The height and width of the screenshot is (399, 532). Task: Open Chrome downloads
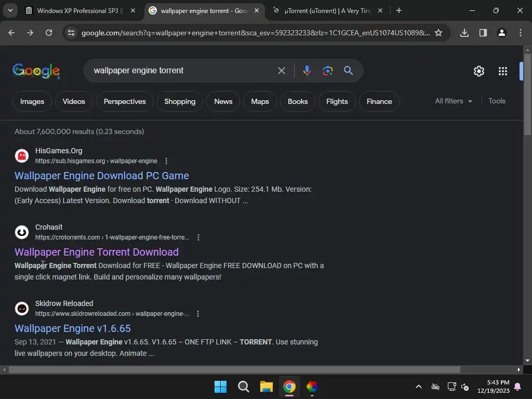[464, 33]
